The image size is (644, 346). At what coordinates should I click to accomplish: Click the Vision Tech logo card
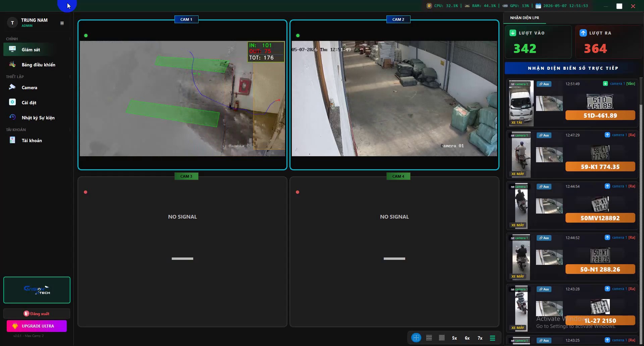pos(37,290)
